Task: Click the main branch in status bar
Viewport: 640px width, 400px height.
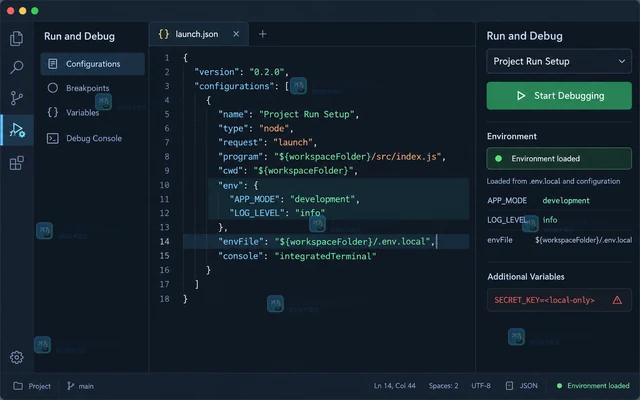Action: pos(80,386)
